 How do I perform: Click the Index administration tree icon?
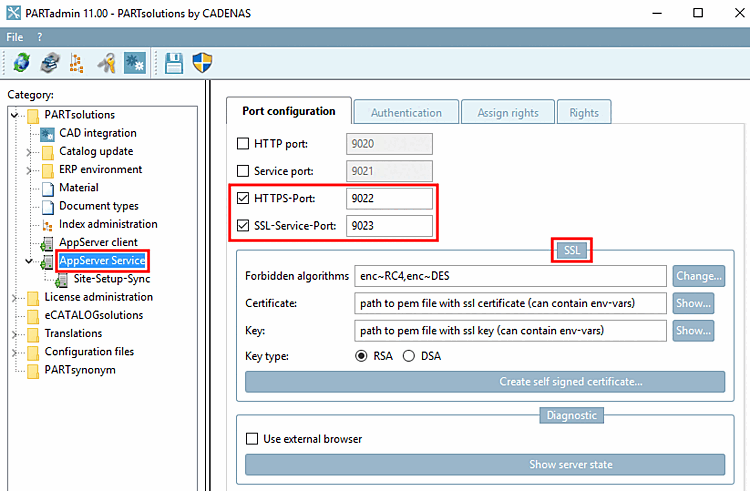pyautogui.click(x=47, y=225)
